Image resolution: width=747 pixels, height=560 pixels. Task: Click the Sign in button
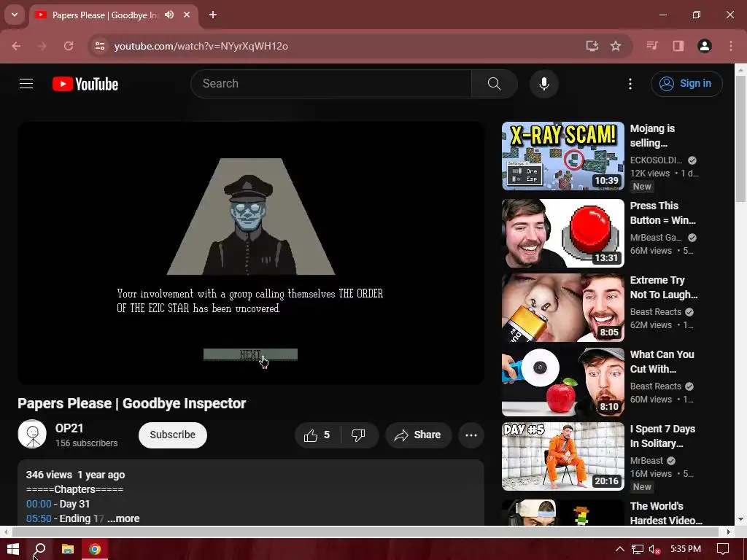point(686,84)
